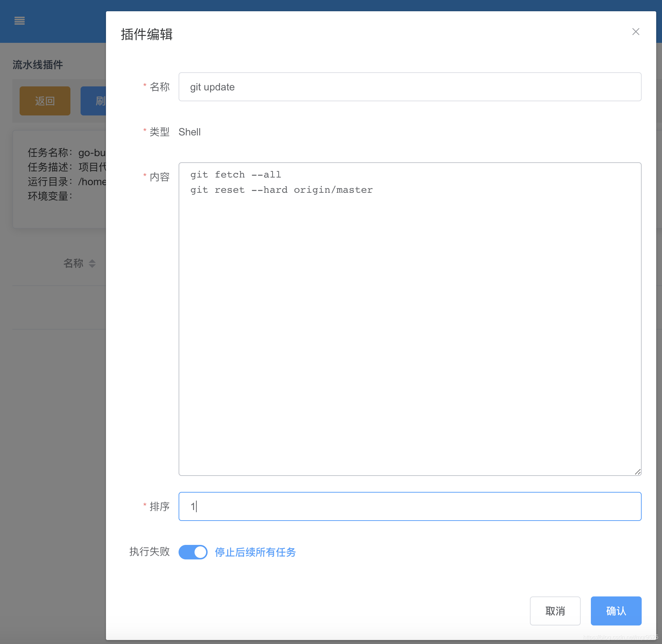Click the 运行目录 info line
662x644 pixels.
pyautogui.click(x=67, y=182)
